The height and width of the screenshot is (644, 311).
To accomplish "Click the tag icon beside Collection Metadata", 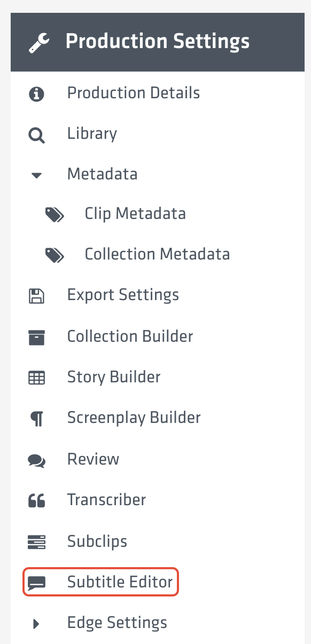I will pos(55,254).
